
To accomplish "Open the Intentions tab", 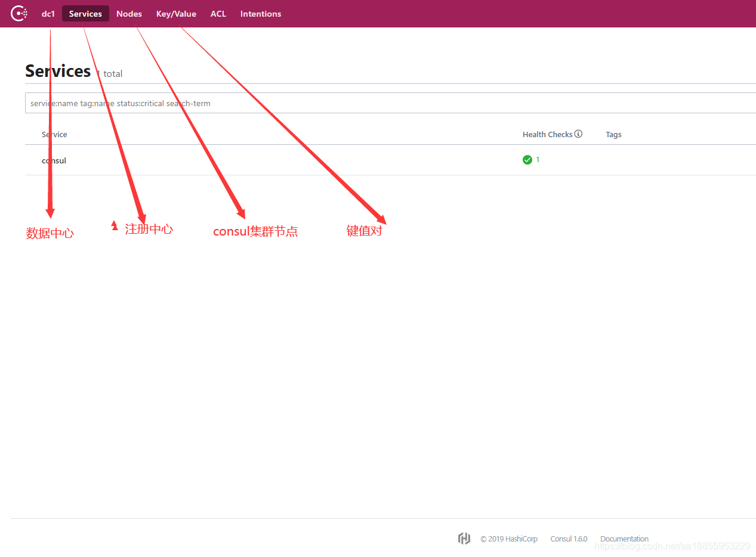I will [261, 14].
